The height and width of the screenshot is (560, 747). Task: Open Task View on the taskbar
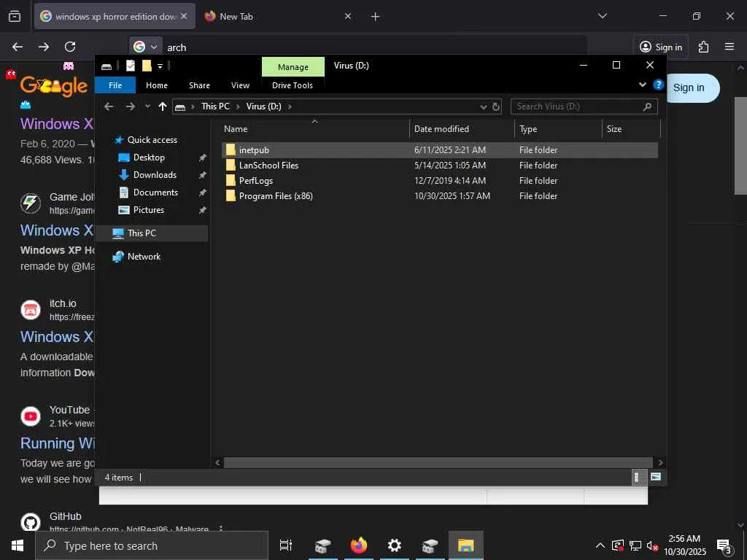pyautogui.click(x=286, y=545)
